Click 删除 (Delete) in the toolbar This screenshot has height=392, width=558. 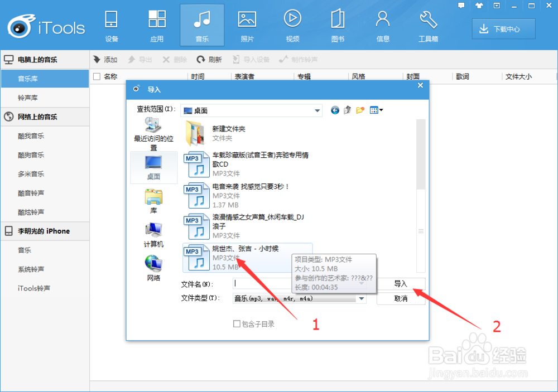(x=174, y=60)
